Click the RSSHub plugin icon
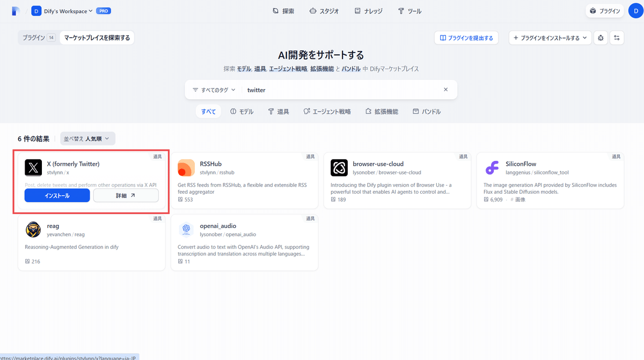Image resolution: width=644 pixels, height=360 pixels. 186,167
